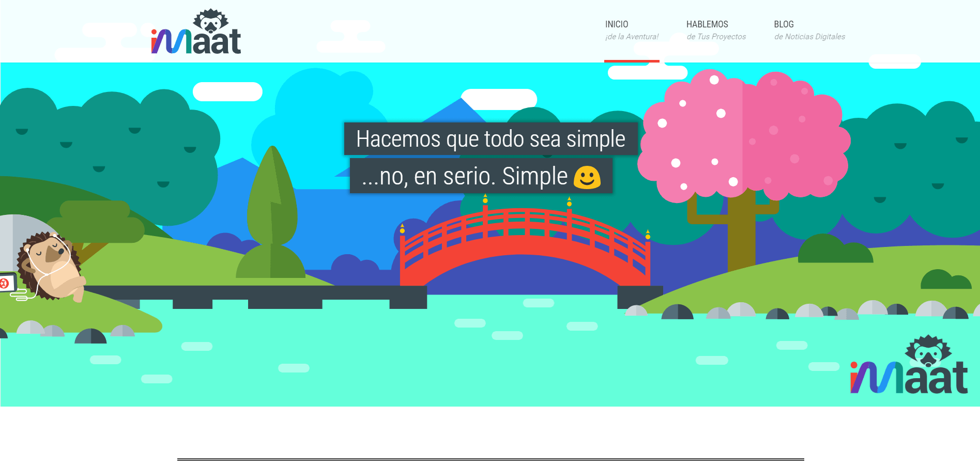Click the iMaat wordmark at the top left
Viewport: 980px width, 466px height.
(x=196, y=41)
